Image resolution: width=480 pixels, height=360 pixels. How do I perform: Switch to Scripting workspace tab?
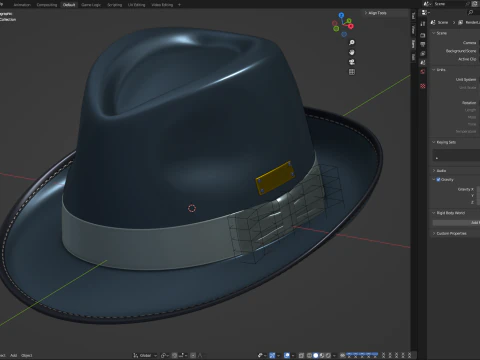click(x=115, y=5)
